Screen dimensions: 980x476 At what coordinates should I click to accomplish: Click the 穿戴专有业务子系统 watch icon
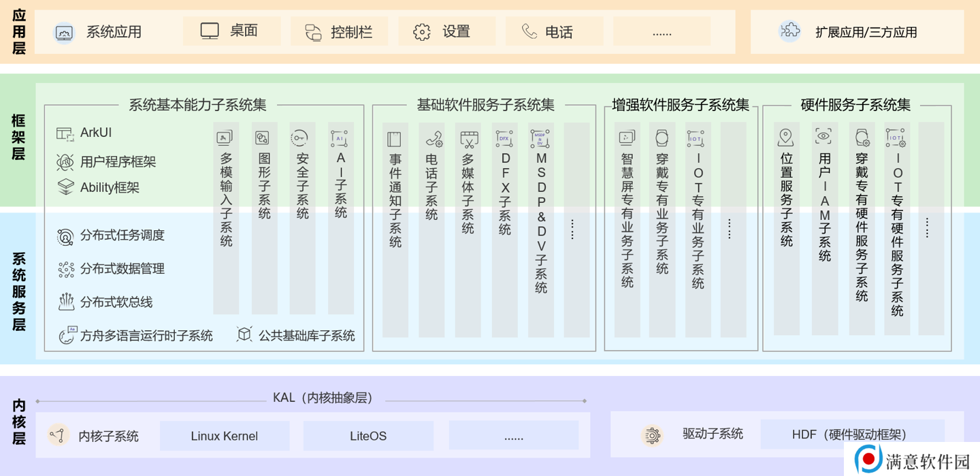point(661,138)
